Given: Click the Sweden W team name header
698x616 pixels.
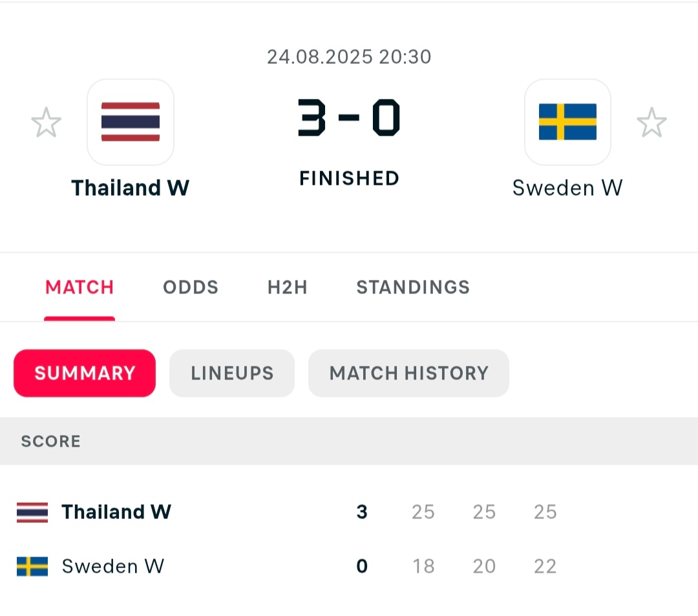Looking at the screenshot, I should tap(567, 188).
